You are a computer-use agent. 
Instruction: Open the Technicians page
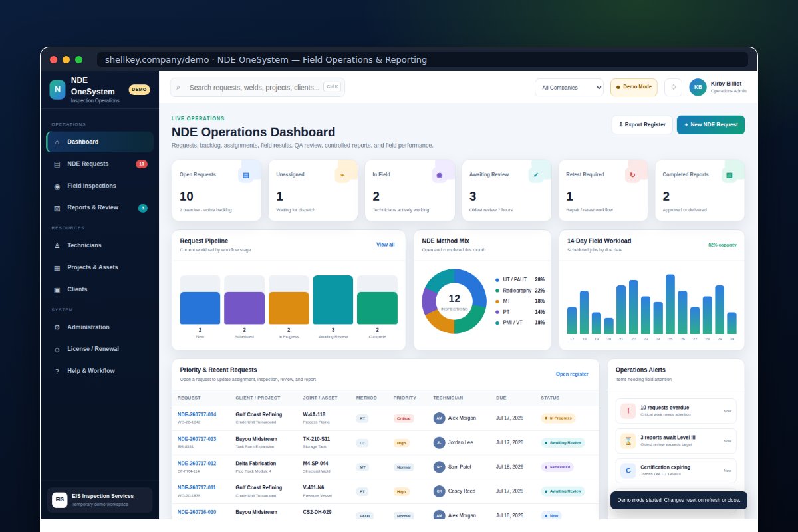(100, 245)
